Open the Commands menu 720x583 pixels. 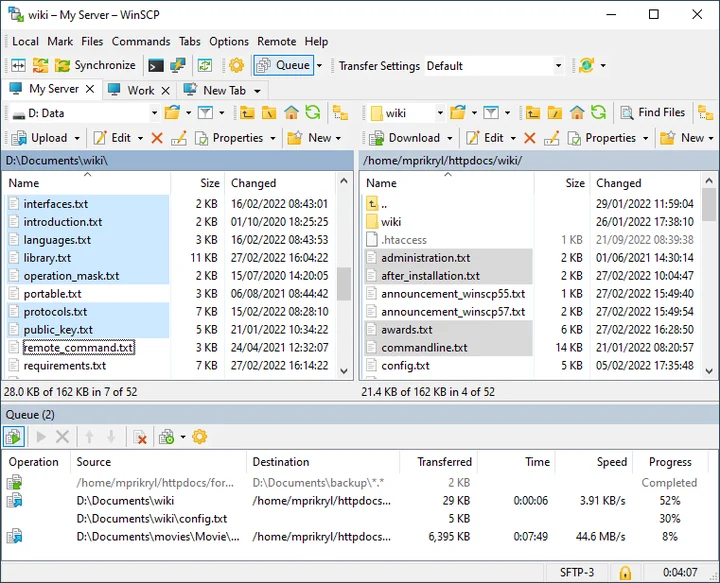pos(140,41)
